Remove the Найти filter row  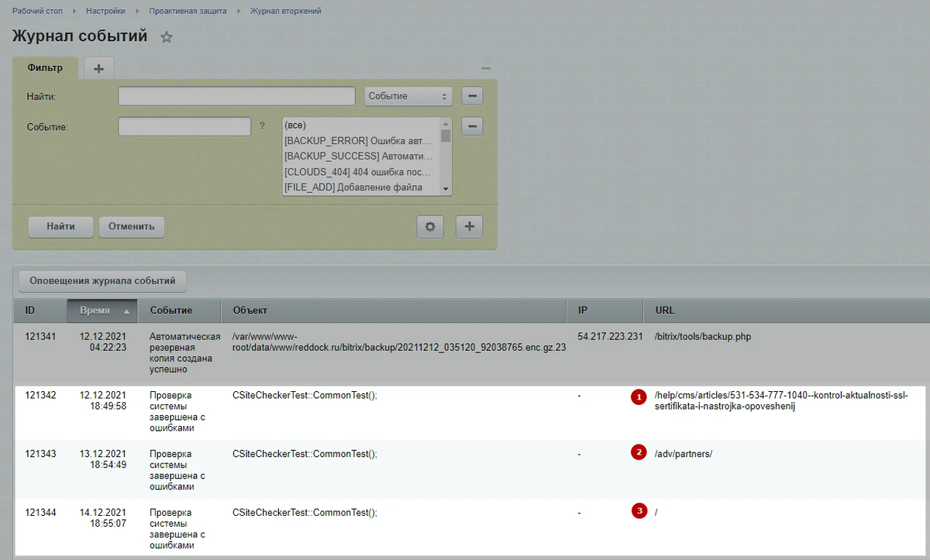pos(473,96)
